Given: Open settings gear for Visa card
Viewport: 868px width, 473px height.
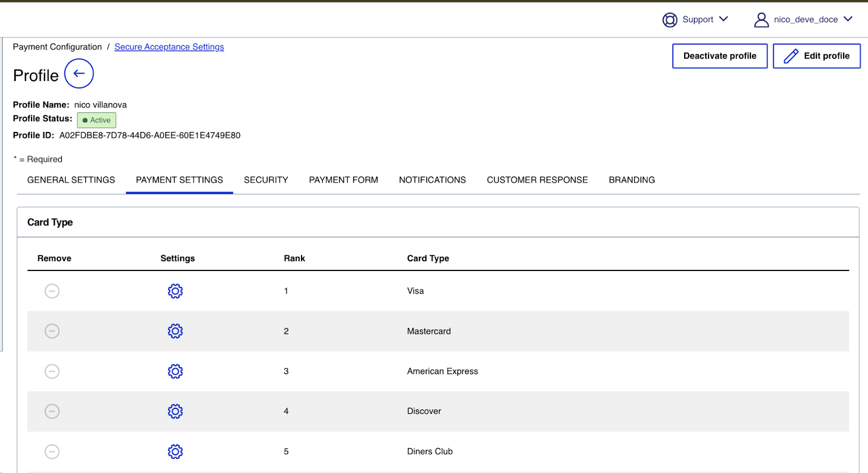Looking at the screenshot, I should (175, 291).
